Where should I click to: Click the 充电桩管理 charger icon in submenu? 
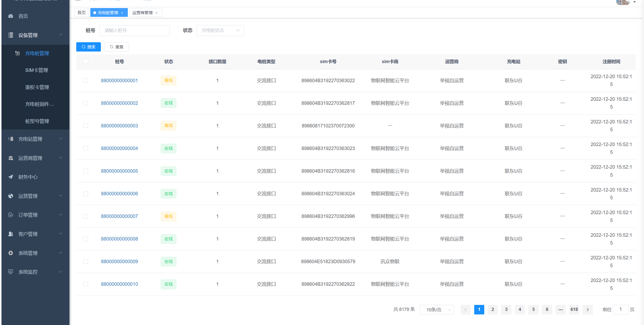[x=17, y=53]
